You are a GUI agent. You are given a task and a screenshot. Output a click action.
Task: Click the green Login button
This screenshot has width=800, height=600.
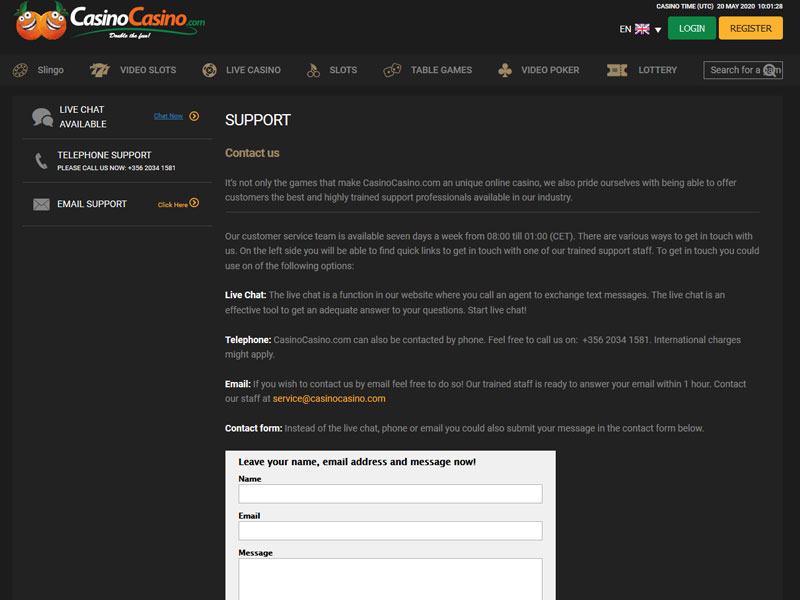(692, 28)
